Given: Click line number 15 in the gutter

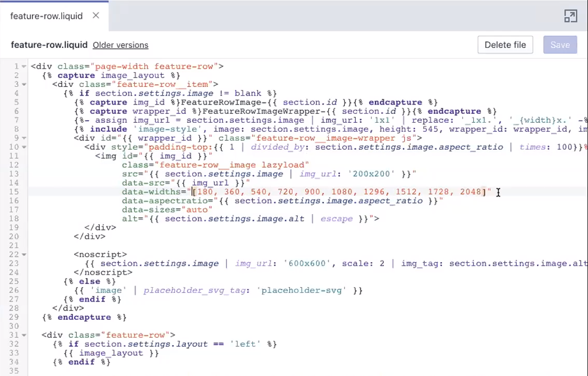Looking at the screenshot, I should pyautogui.click(x=14, y=191).
